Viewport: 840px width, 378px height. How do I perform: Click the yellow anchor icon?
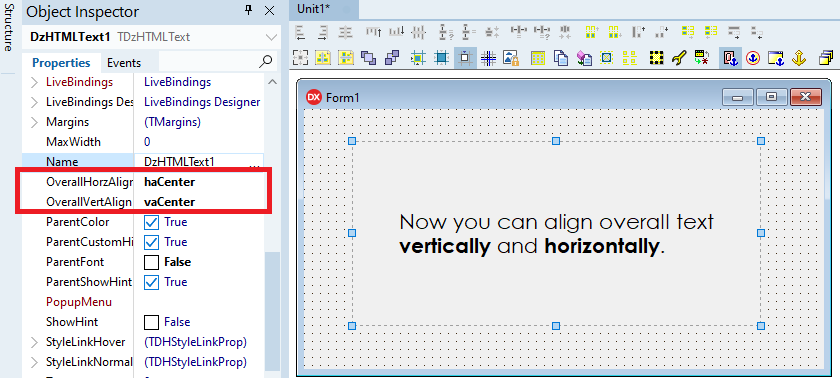[x=799, y=58]
